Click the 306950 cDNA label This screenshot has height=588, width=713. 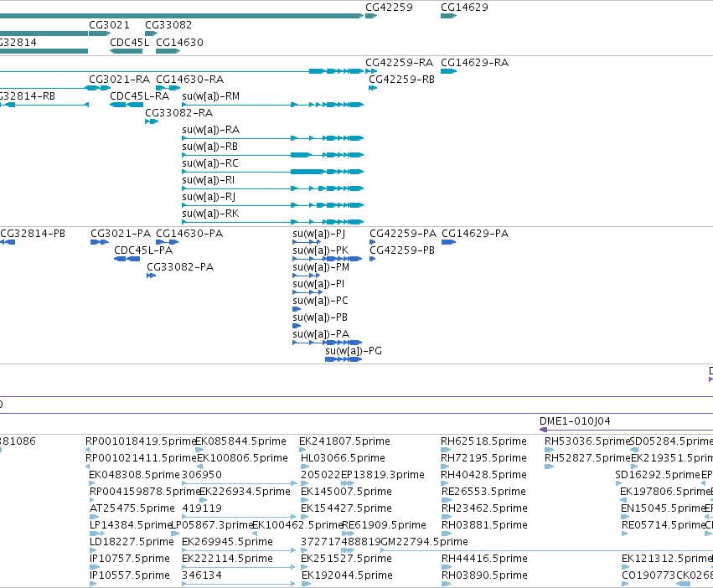202,475
